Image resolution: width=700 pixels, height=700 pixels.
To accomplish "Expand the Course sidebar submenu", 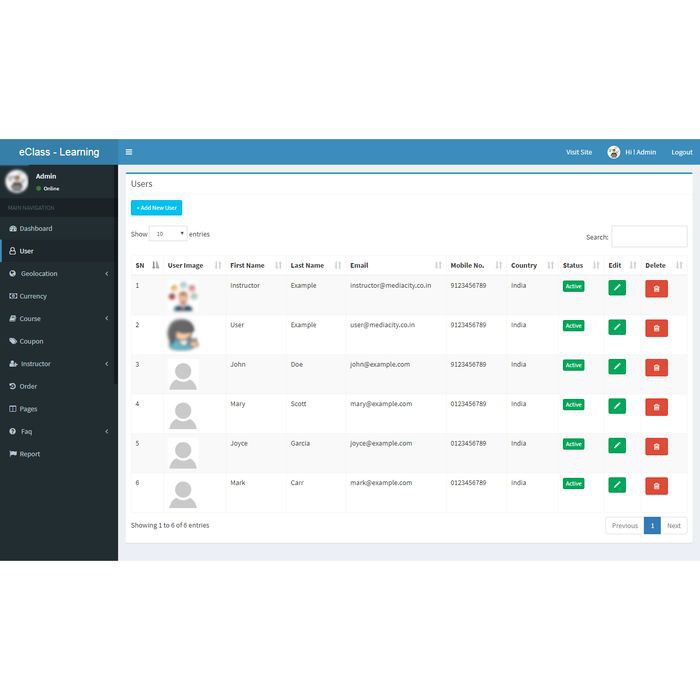I will tap(59, 319).
